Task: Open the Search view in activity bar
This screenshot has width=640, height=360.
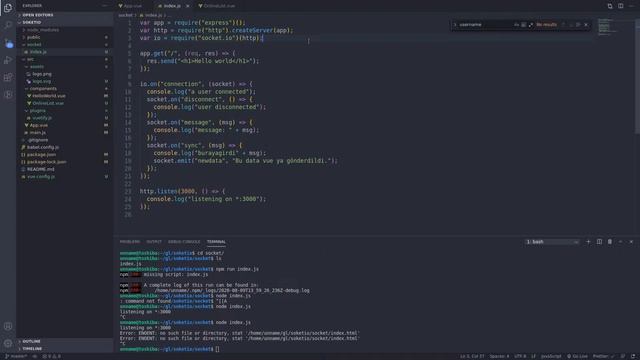Action: [x=8, y=25]
